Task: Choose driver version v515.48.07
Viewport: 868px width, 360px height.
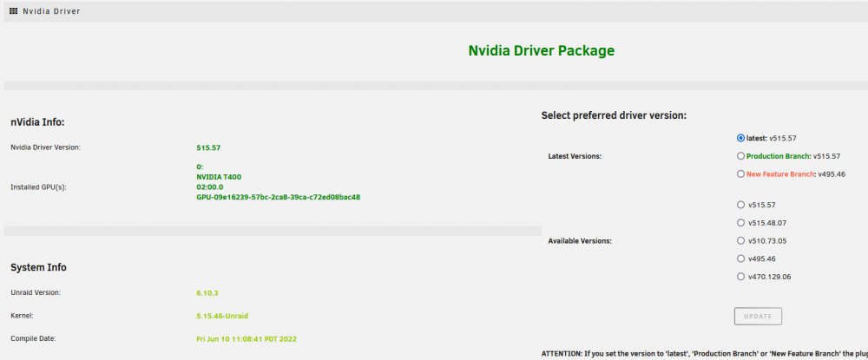Action: (740, 222)
